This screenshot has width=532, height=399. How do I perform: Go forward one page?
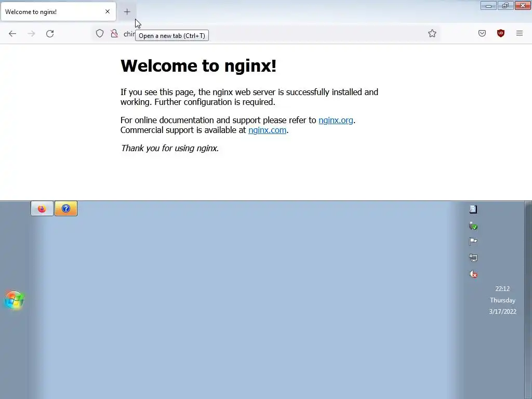tap(31, 34)
